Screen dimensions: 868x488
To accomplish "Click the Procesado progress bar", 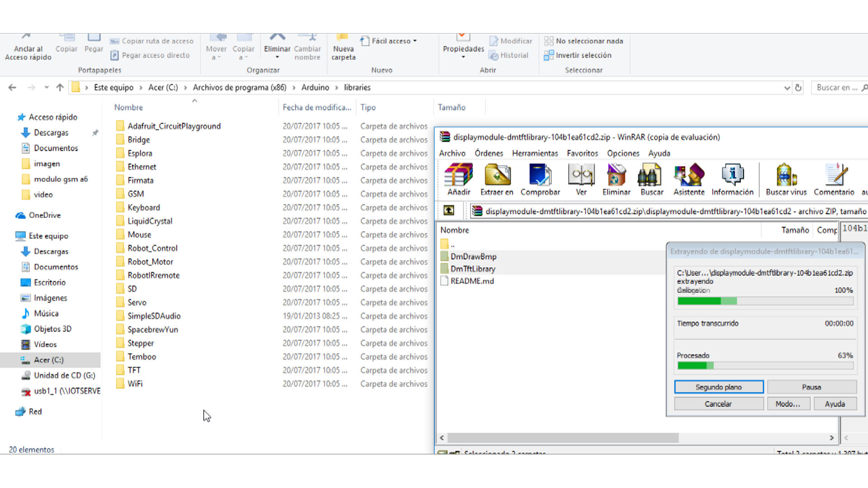I will point(765,366).
